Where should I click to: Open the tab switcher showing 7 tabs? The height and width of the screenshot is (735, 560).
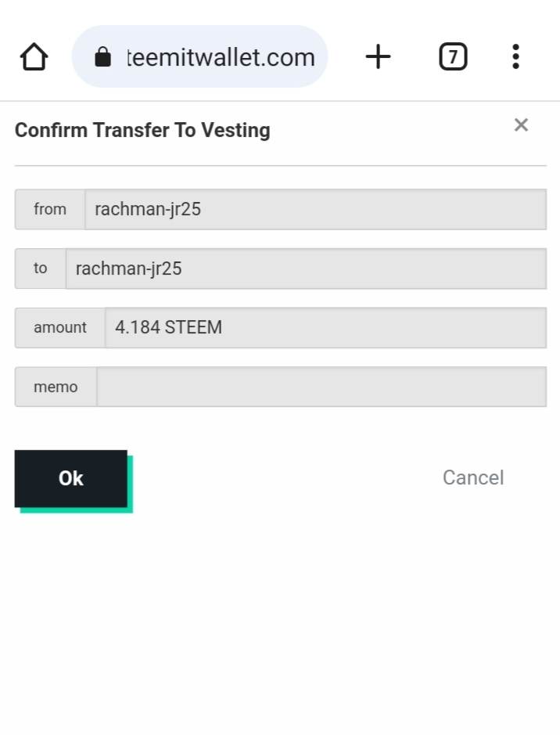tap(453, 56)
